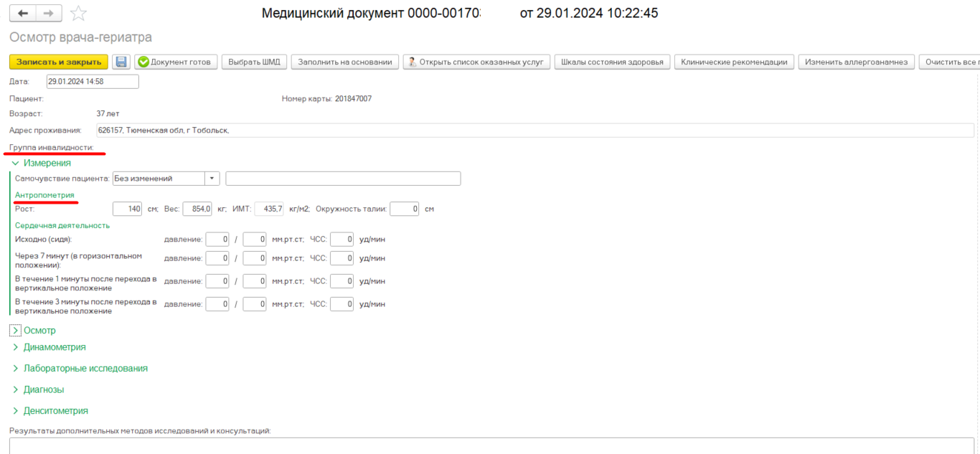Click 'Заполнить на основании' button
The image size is (980, 454).
(345, 62)
